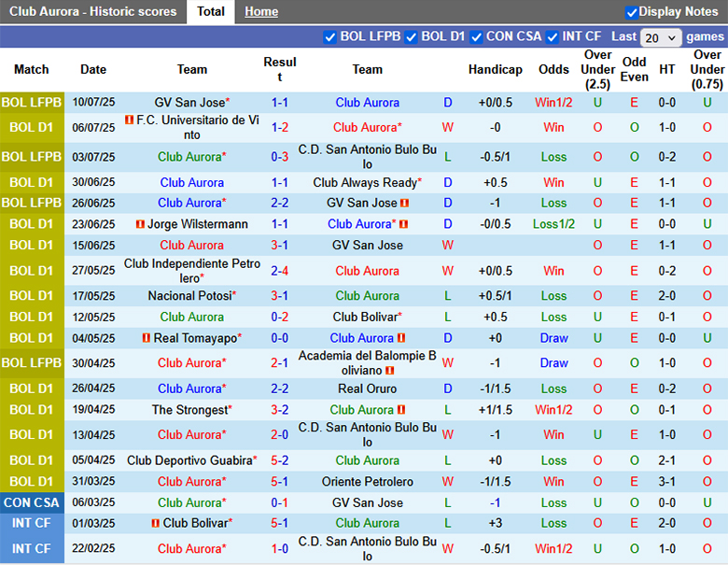728x565 pixels.
Task: Click the Loss1/2 odds for Jorge Wilstermann match
Action: [553, 224]
